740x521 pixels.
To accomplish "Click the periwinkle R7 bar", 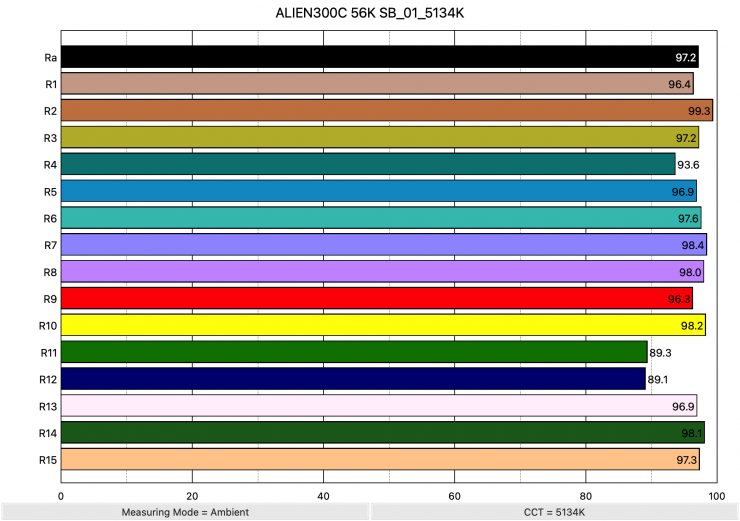I will [383, 245].
